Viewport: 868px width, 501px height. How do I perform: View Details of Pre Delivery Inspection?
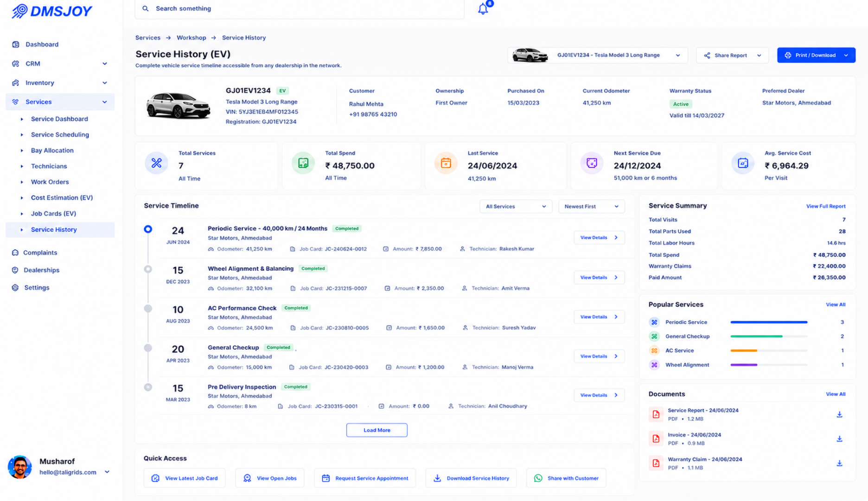pos(599,395)
